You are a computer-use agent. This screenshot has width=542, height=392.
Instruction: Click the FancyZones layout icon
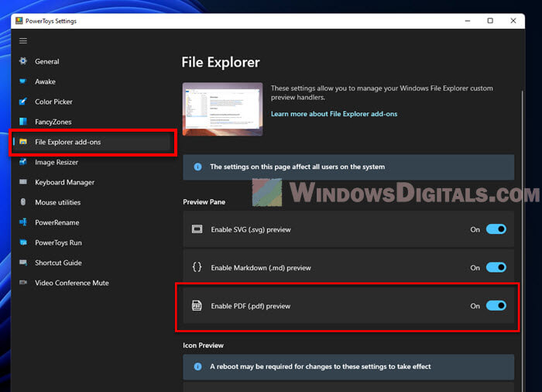coord(23,122)
